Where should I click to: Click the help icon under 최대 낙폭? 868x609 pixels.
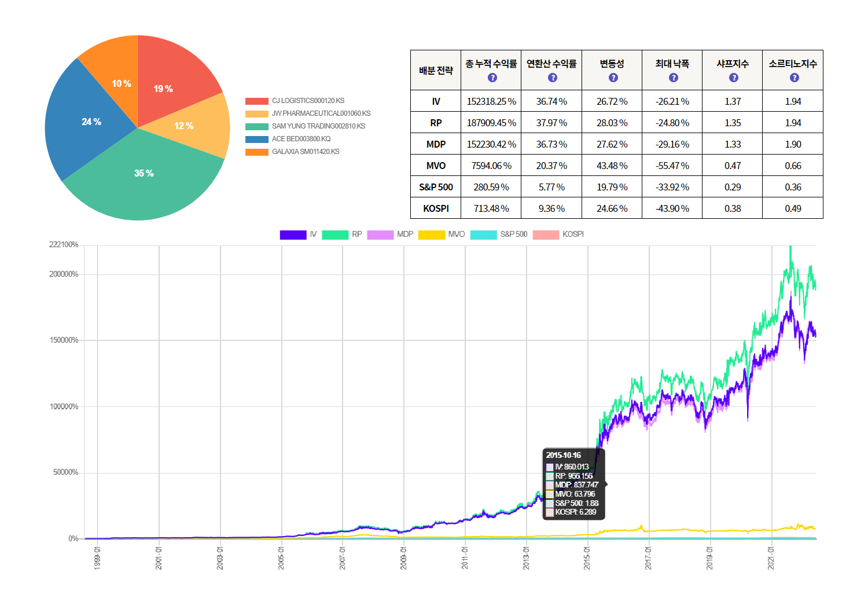[674, 78]
